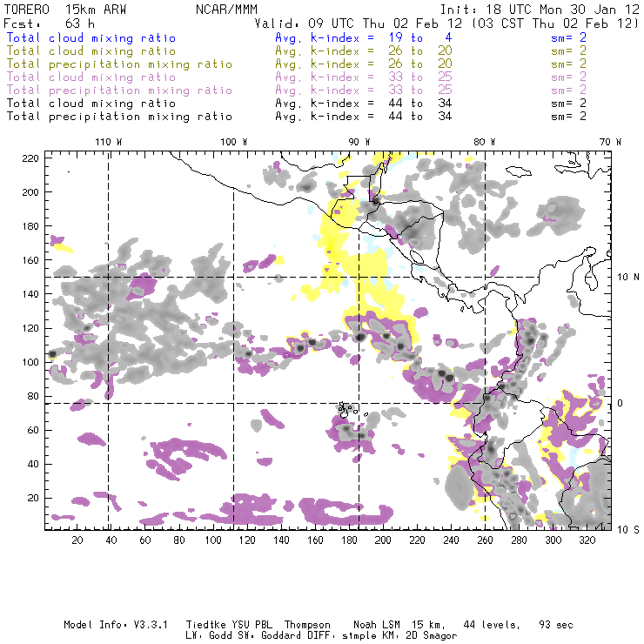Click the "100 W" longitude label
This screenshot has width=644, height=644.
234,142
